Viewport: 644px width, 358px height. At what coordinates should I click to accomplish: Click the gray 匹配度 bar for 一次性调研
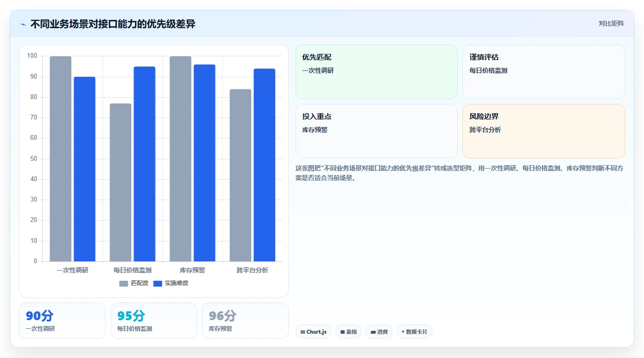(61, 159)
